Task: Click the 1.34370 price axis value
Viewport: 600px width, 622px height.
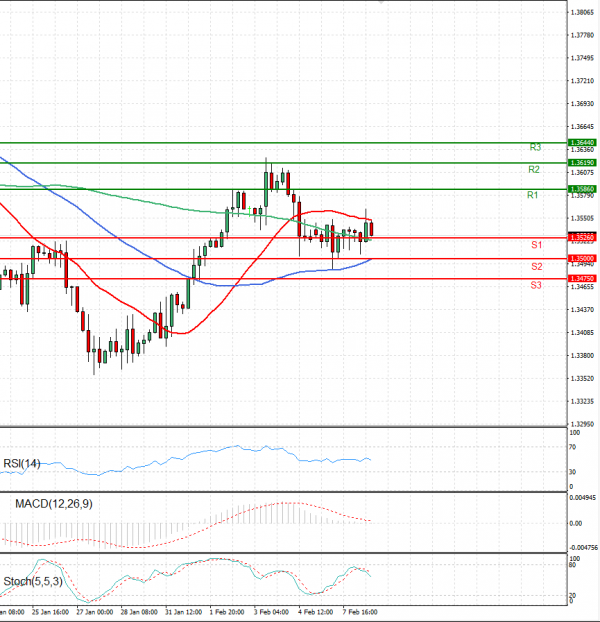Action: tap(582, 309)
